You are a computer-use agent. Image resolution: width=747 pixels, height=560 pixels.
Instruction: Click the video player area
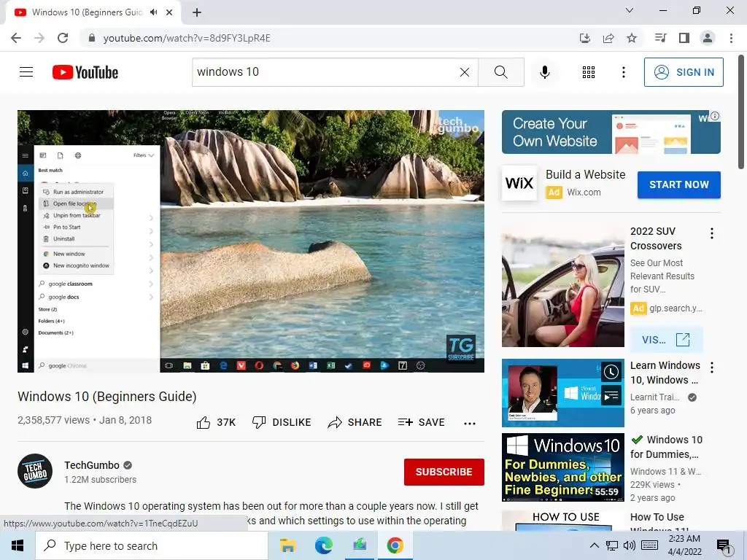251,241
